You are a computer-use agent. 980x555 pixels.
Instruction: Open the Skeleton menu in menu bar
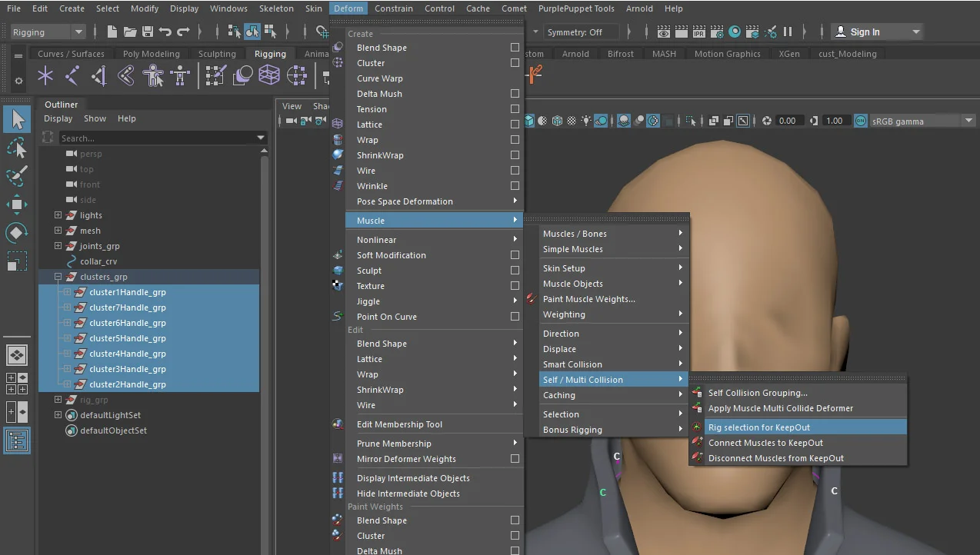click(276, 8)
